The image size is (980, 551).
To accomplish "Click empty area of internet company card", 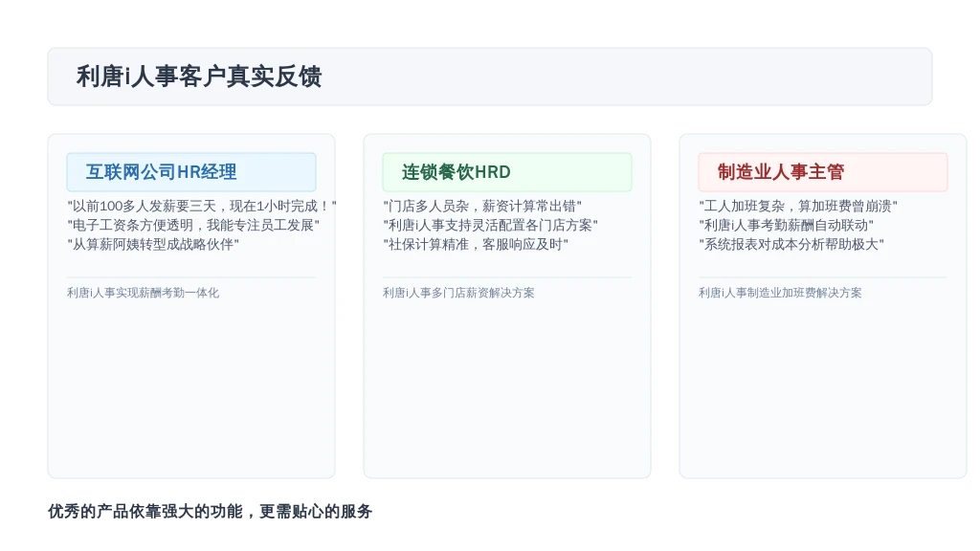I will (191, 387).
